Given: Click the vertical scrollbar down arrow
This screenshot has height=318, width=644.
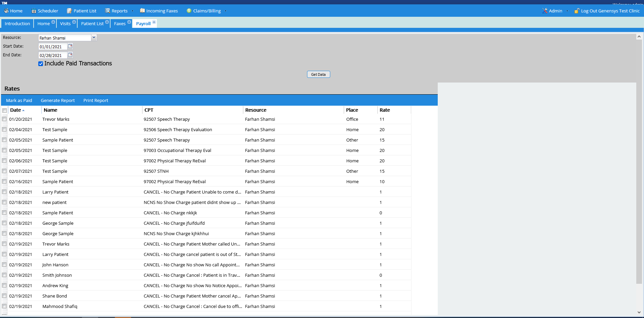Looking at the screenshot, I should coord(639,312).
